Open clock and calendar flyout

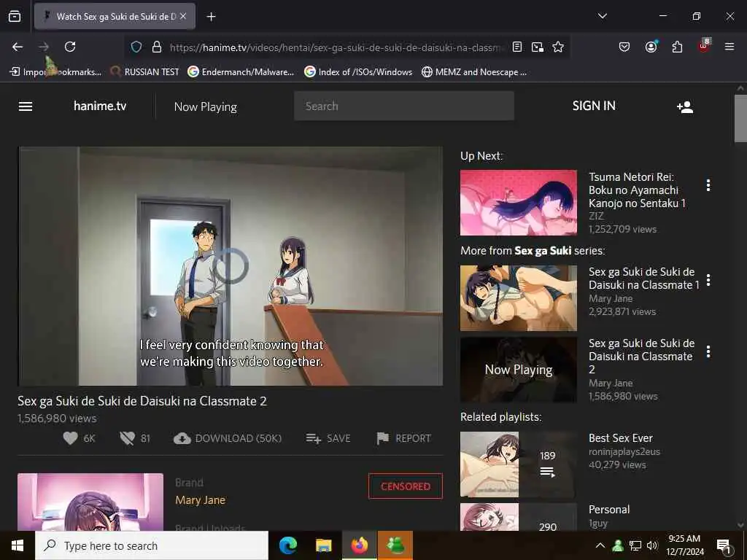click(x=684, y=545)
